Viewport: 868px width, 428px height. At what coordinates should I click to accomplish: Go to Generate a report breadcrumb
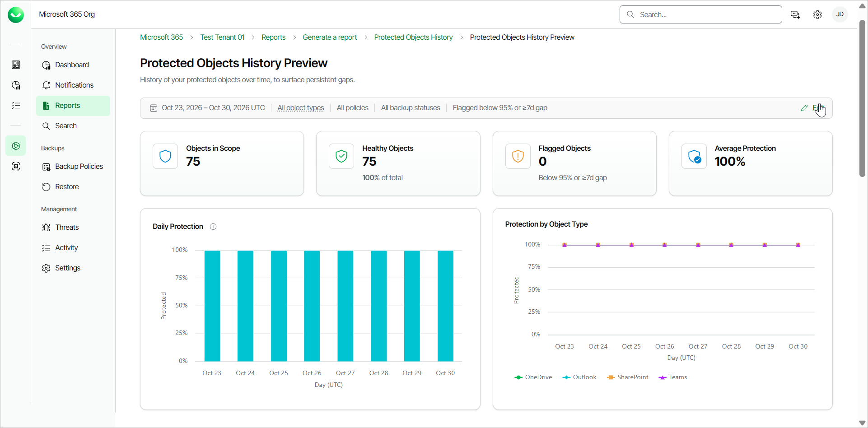click(x=330, y=37)
